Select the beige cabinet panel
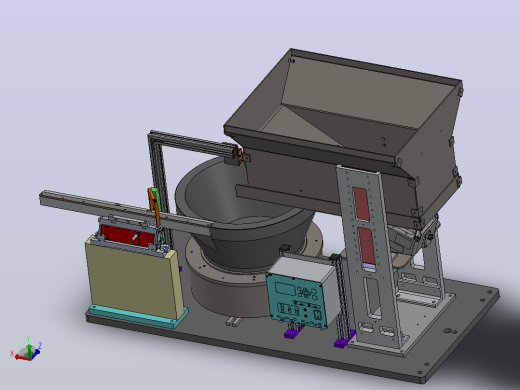The image size is (520, 390). tap(133, 280)
